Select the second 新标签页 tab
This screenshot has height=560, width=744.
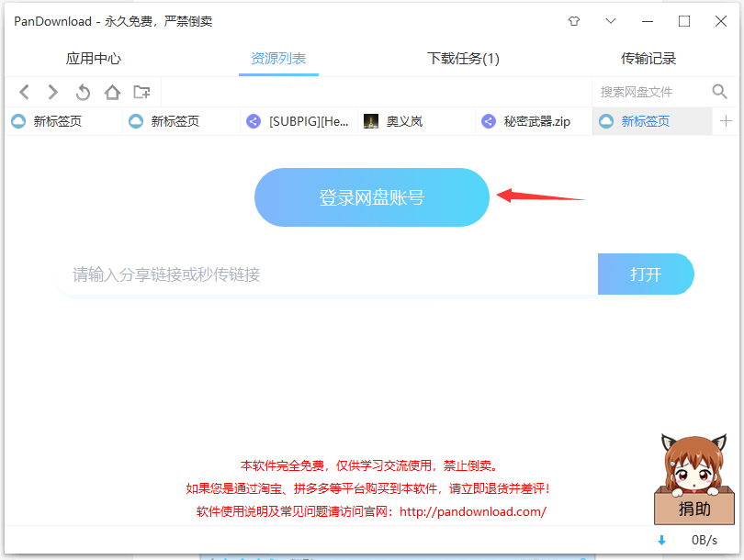pyautogui.click(x=181, y=121)
